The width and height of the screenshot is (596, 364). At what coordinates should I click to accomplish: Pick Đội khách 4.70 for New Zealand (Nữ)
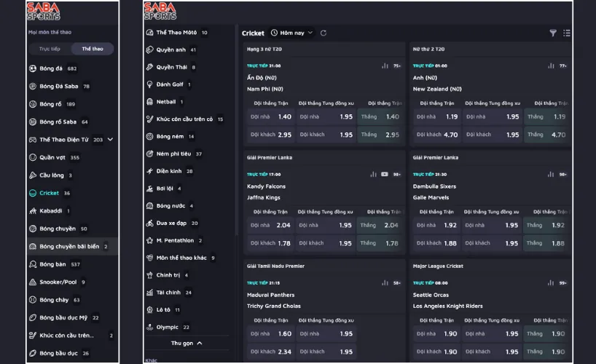coord(437,135)
